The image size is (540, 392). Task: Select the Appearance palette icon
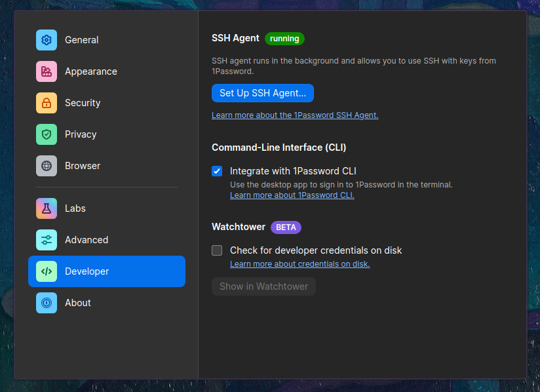click(x=46, y=71)
